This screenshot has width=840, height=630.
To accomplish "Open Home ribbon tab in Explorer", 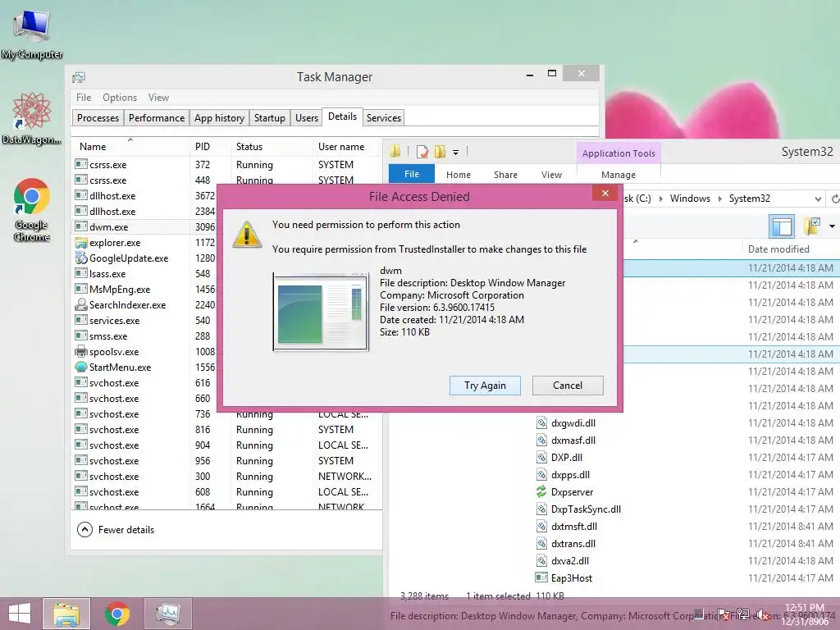I will (x=459, y=175).
